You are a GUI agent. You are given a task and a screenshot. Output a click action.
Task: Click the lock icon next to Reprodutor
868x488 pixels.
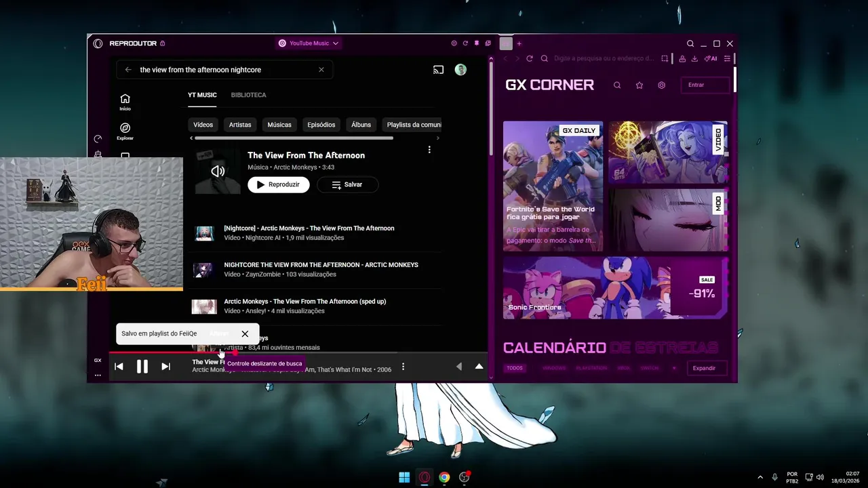[163, 43]
